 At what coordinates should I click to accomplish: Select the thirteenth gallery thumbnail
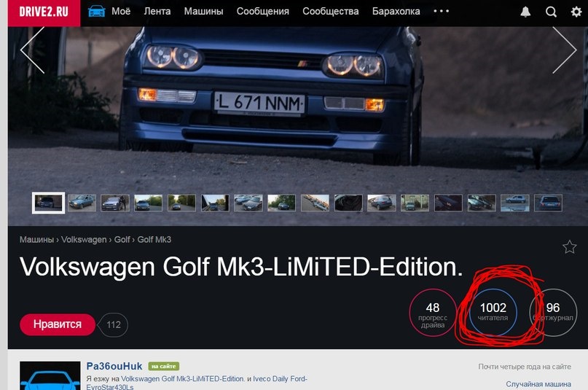tap(449, 203)
